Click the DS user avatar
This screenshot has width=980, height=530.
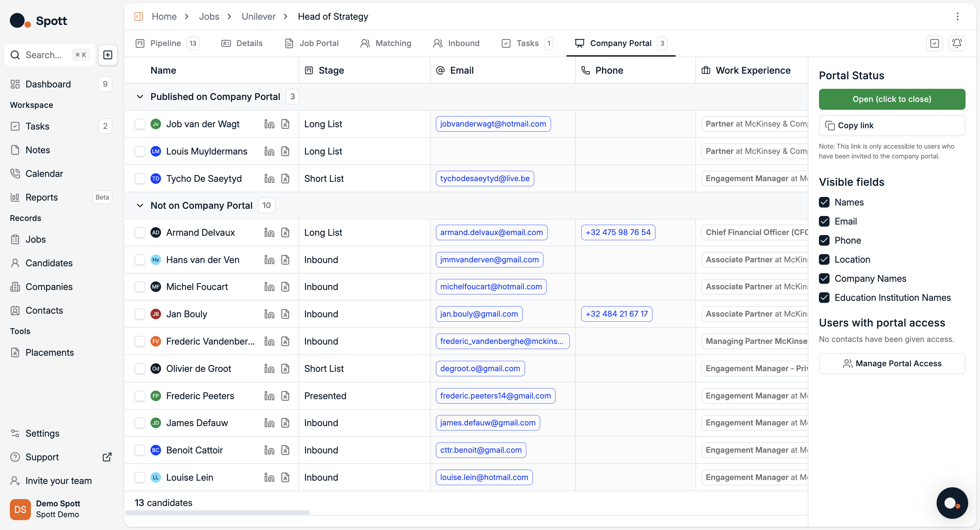point(20,509)
